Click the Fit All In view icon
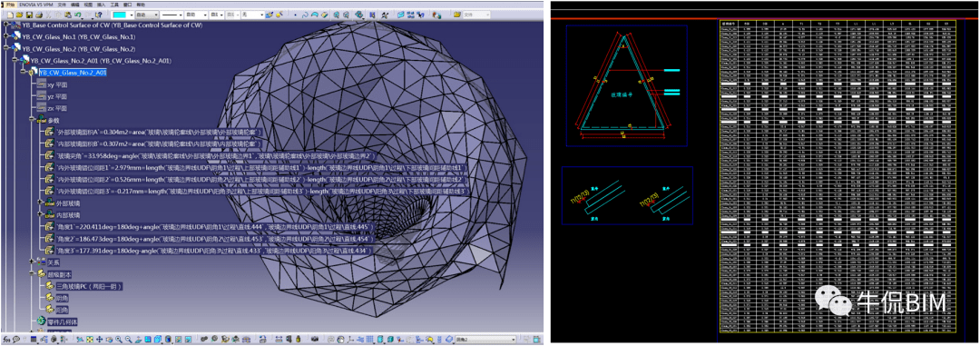Screen dimensions: 980x346 click(x=90, y=339)
